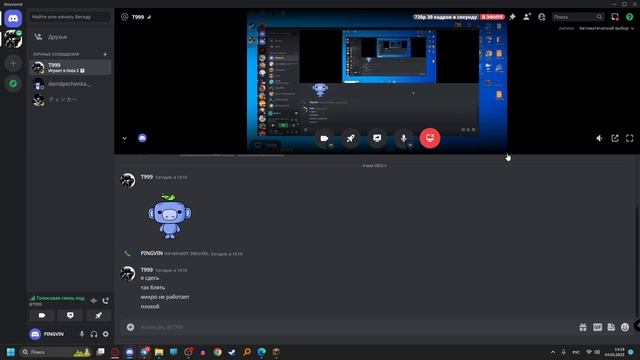Open the emoji picker
The width and height of the screenshot is (640, 360).
625,327
